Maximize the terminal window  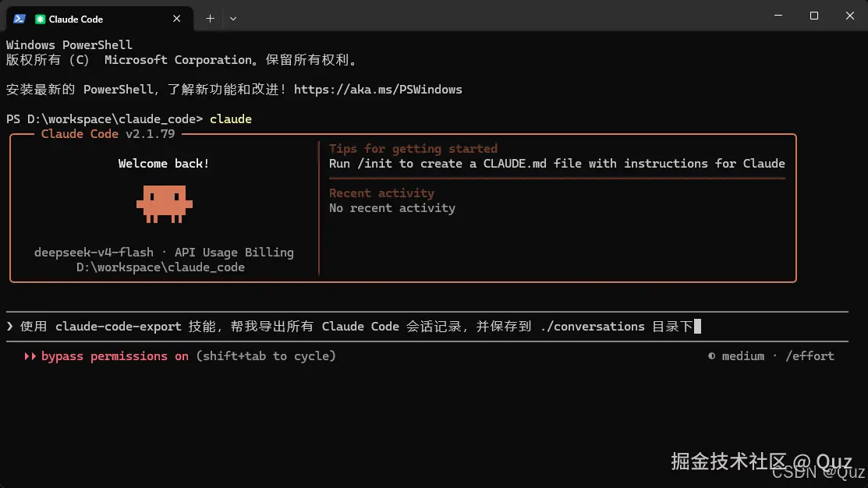[813, 16]
